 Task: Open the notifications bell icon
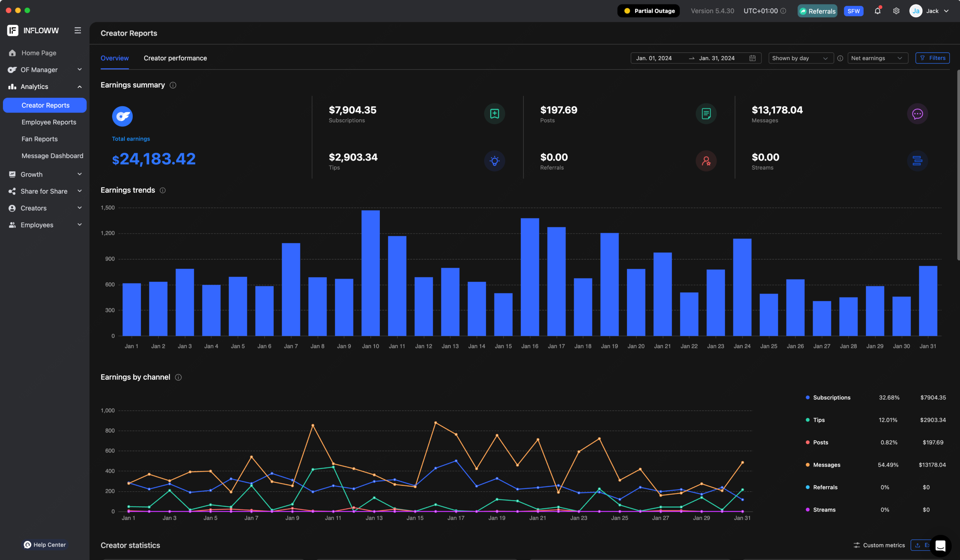point(877,11)
